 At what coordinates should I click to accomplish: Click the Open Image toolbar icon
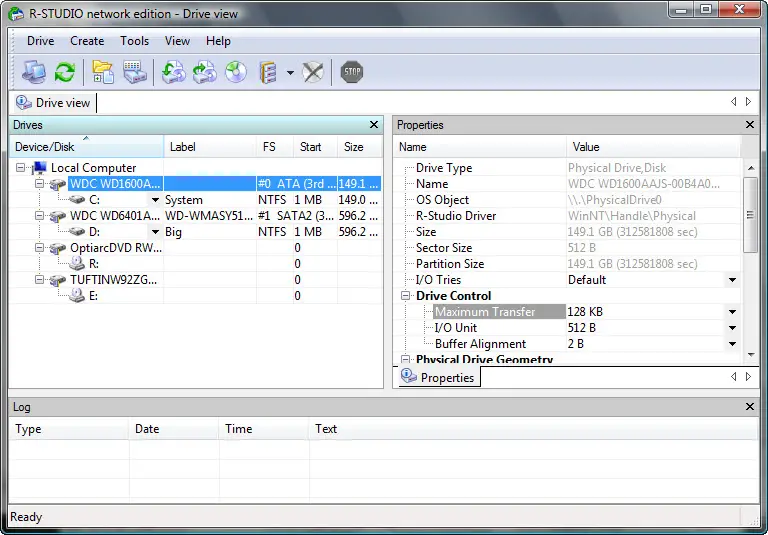173,73
